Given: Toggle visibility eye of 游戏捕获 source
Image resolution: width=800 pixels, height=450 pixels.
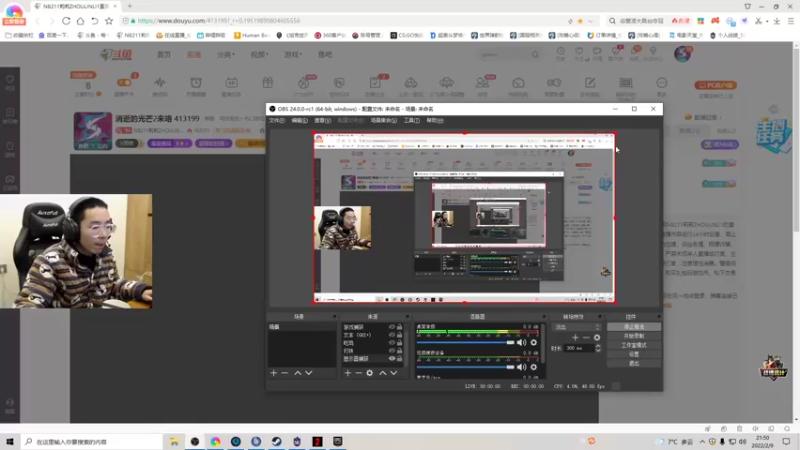Looking at the screenshot, I should coord(392,327).
